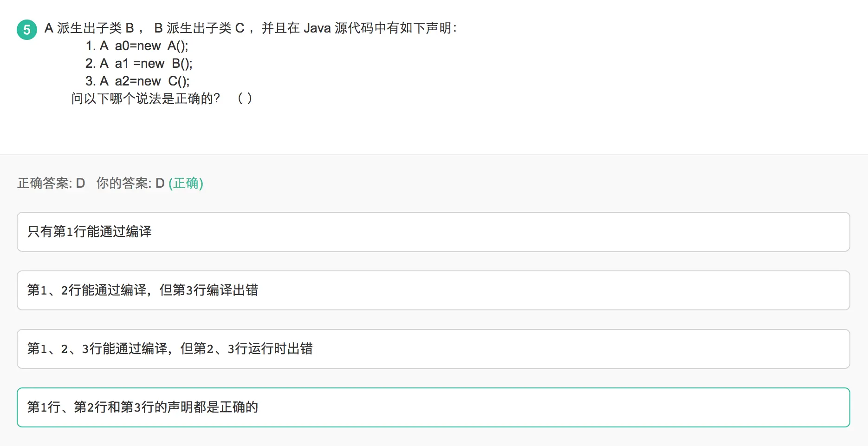The width and height of the screenshot is (868, 446).
Task: Click the empty answer parentheses ( )
Action: click(x=245, y=98)
